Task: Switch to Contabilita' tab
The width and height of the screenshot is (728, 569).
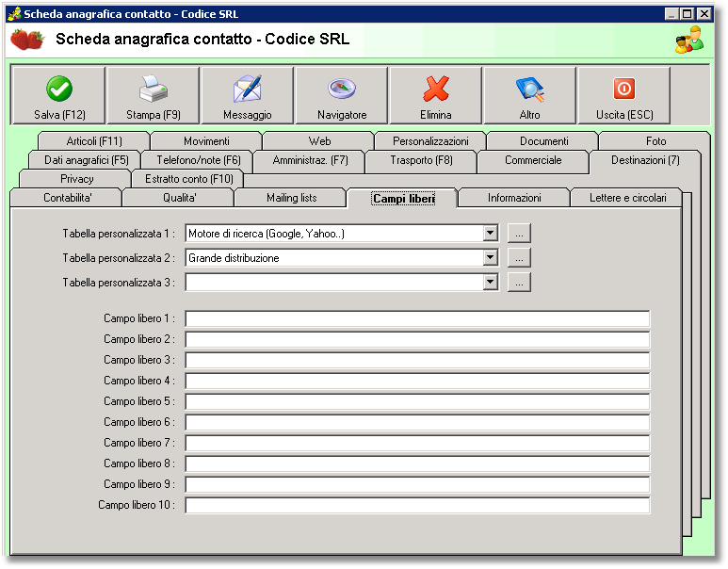Action: pos(67,198)
